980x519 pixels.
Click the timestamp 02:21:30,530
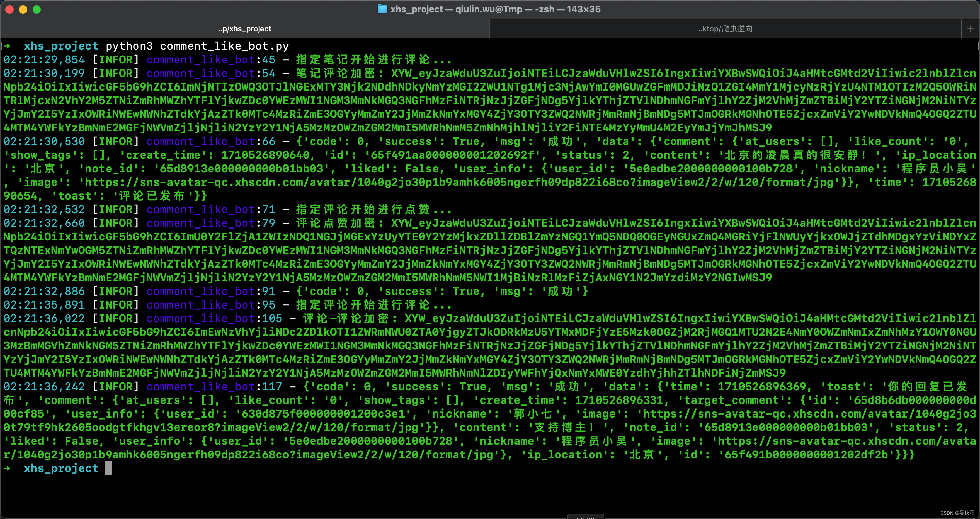tap(44, 141)
